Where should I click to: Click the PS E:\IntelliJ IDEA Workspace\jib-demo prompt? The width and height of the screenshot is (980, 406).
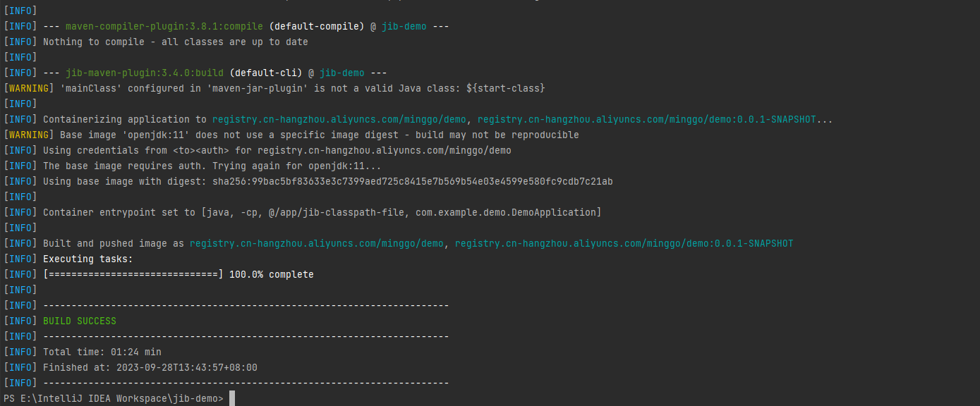(113, 398)
